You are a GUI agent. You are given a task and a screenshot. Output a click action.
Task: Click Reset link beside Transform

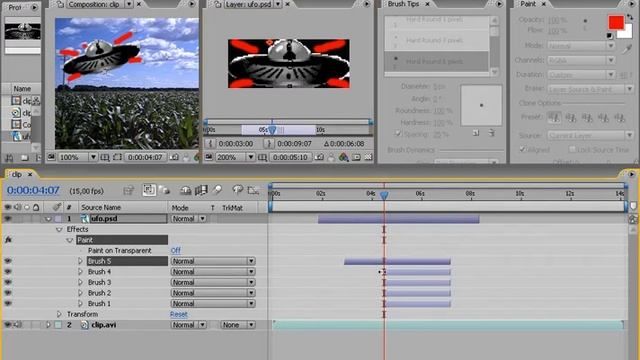(179, 314)
